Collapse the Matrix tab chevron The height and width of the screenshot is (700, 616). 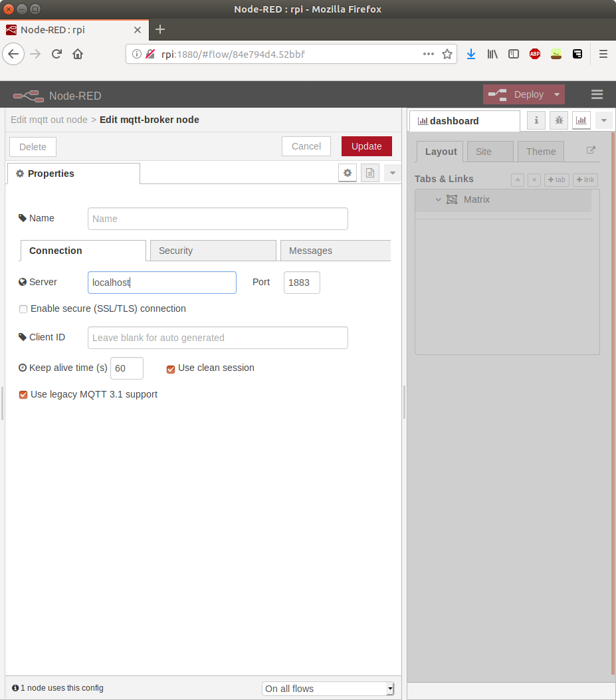pyautogui.click(x=439, y=199)
